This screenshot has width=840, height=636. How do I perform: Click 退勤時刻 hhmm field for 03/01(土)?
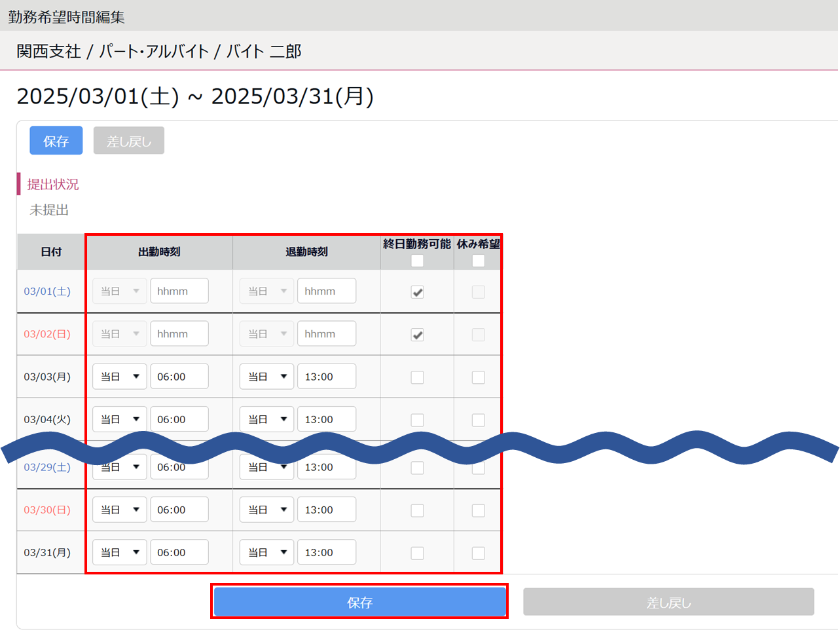[327, 291]
